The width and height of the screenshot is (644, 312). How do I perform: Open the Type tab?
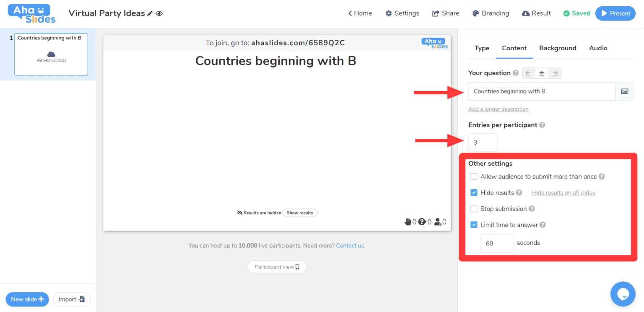(482, 48)
